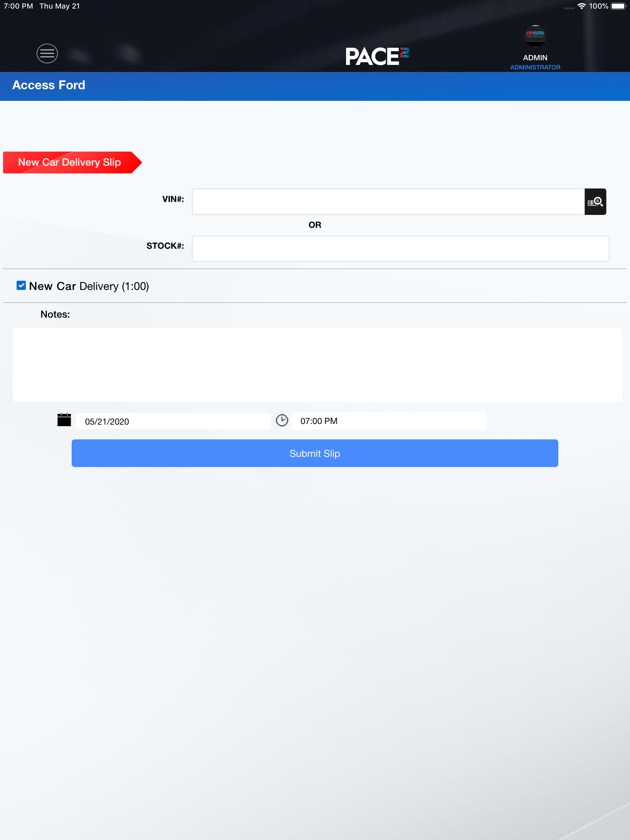The image size is (630, 840).
Task: Check the Wi-Fi status icon
Action: pos(581,6)
